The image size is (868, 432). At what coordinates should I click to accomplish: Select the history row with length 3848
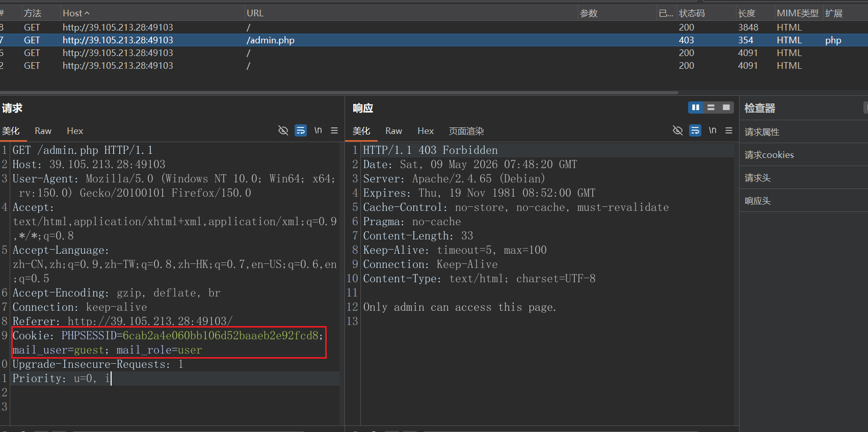(x=434, y=27)
